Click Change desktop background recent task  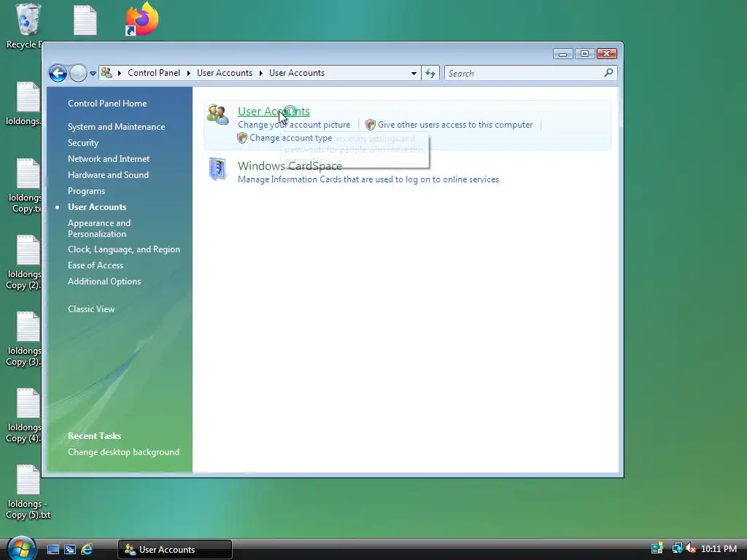123,452
